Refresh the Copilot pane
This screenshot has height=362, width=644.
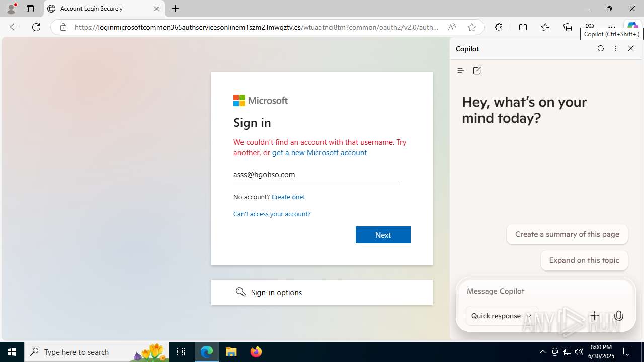pyautogui.click(x=600, y=48)
